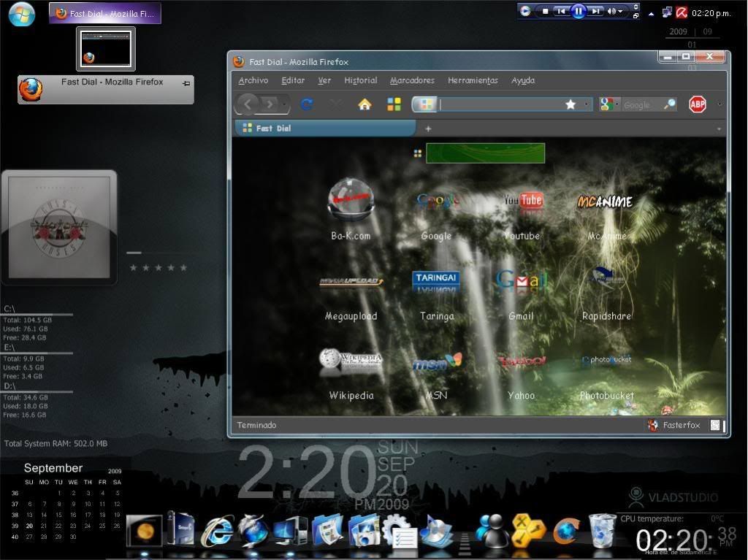The width and height of the screenshot is (748, 560).
Task: Go to the Firefox home page icon
Action: coord(365,104)
